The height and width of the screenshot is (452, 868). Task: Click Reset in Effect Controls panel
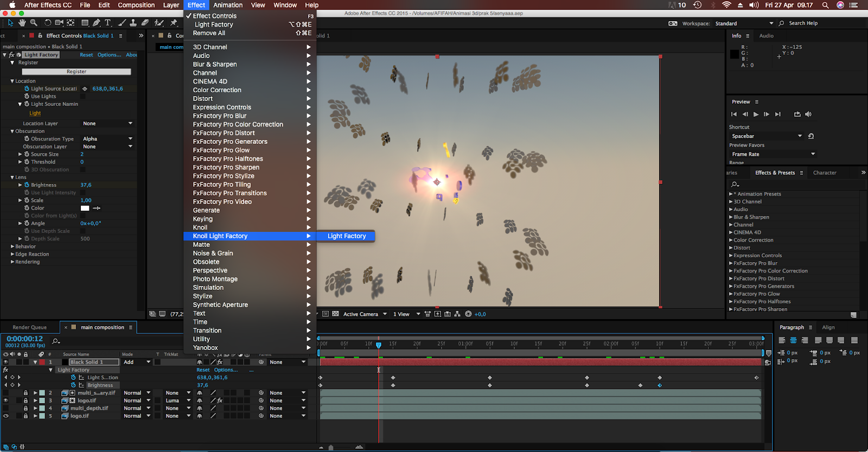(86, 55)
